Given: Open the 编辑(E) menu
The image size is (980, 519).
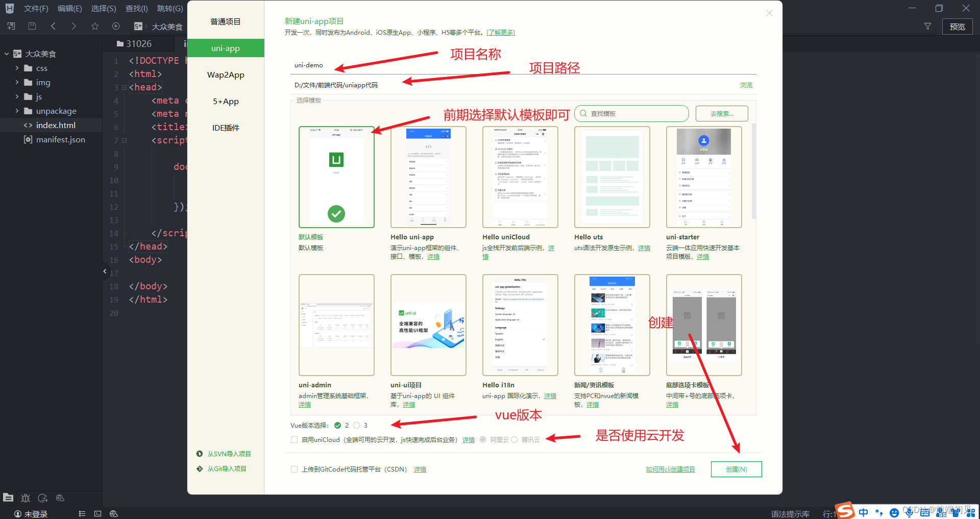Looking at the screenshot, I should coord(69,8).
